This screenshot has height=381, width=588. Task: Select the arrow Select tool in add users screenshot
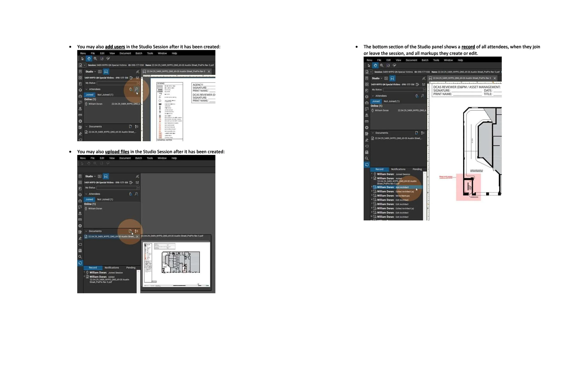(83, 59)
